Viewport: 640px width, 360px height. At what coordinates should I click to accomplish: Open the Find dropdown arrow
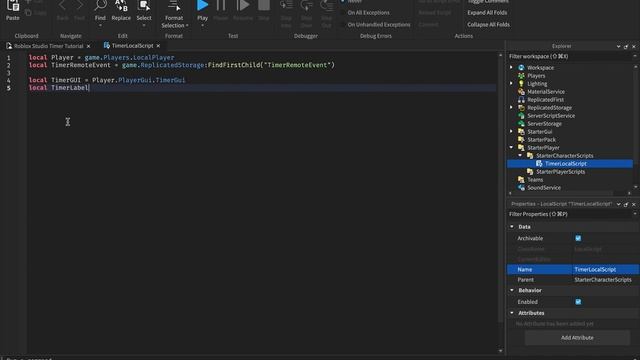pos(100,26)
